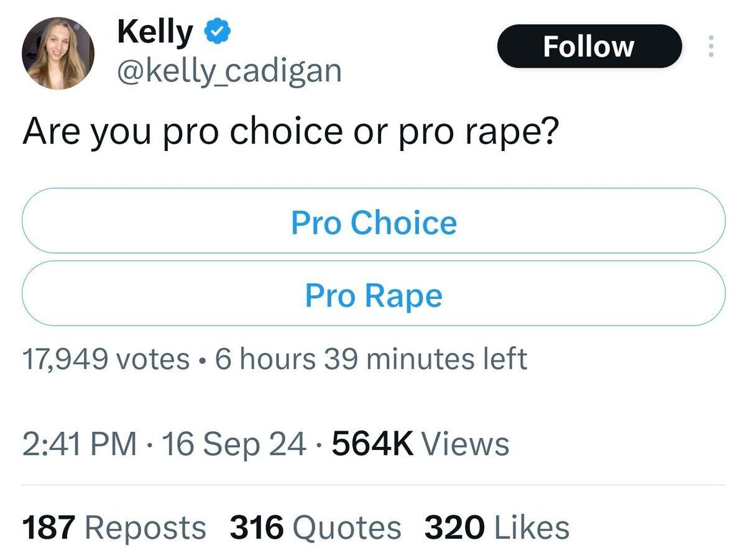Click the 16 Sep 24 date
Viewport: 746px width, 560px height.
coord(233,444)
